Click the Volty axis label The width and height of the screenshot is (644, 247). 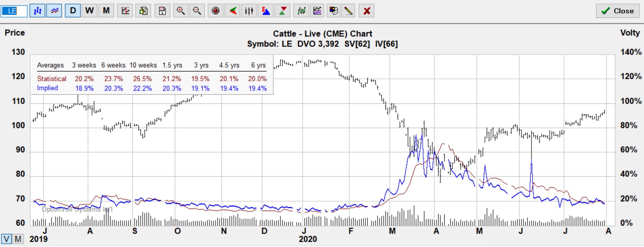coord(630,33)
